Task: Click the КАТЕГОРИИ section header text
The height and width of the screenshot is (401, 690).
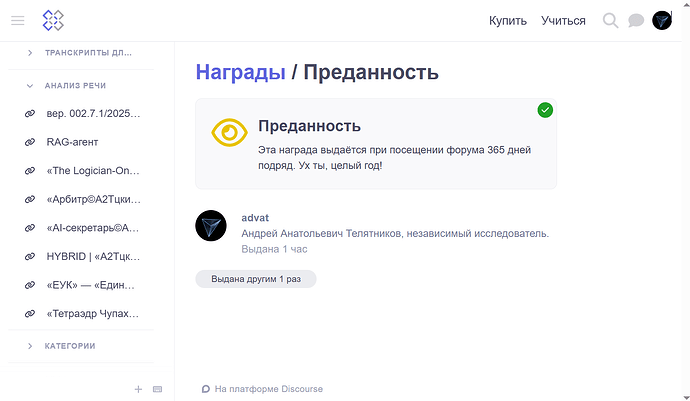Action: coord(70,346)
